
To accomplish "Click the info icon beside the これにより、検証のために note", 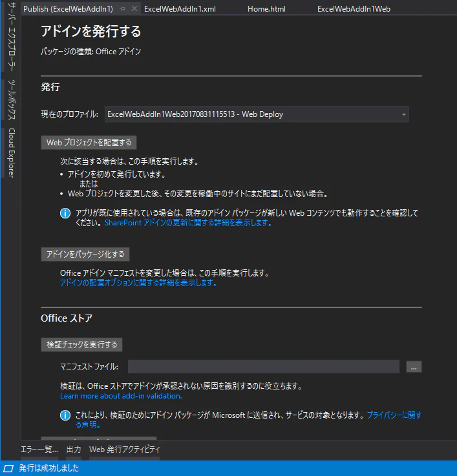I will click(x=65, y=415).
